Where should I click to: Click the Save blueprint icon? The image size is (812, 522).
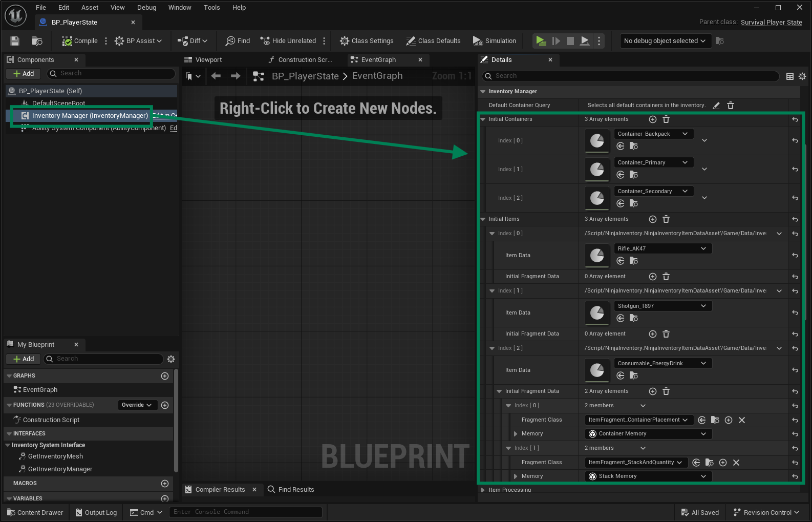15,41
